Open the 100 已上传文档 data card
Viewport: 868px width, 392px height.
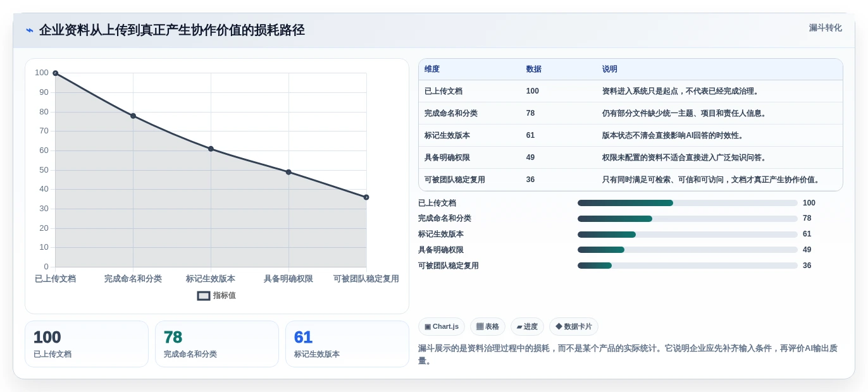point(87,344)
